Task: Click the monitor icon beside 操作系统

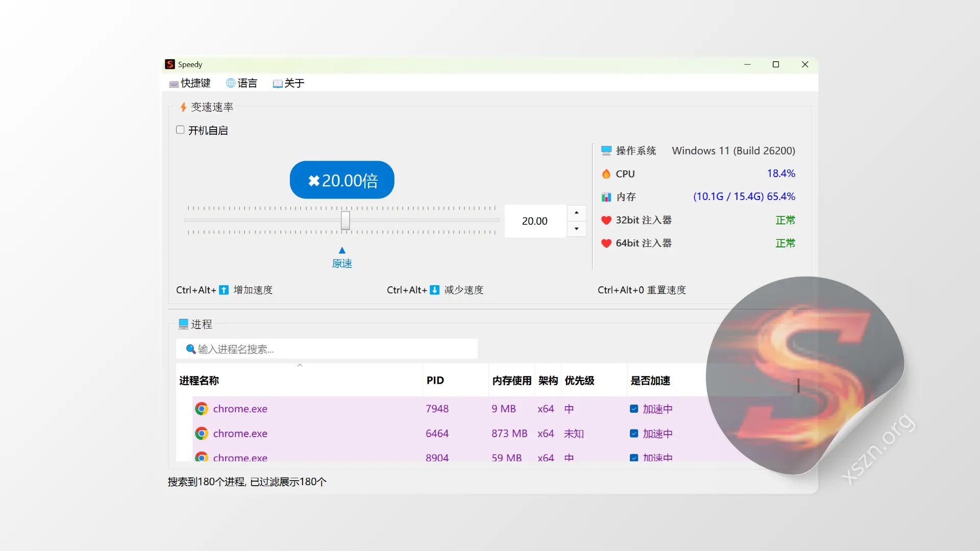Action: click(x=606, y=150)
